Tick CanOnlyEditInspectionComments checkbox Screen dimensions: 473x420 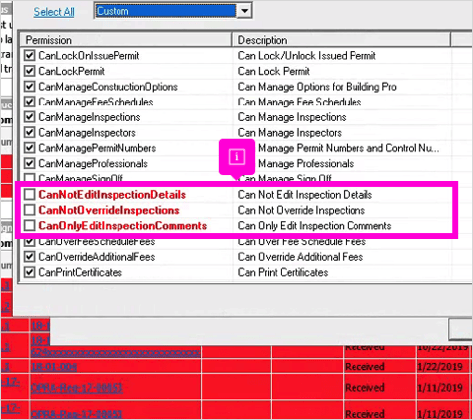click(30, 226)
